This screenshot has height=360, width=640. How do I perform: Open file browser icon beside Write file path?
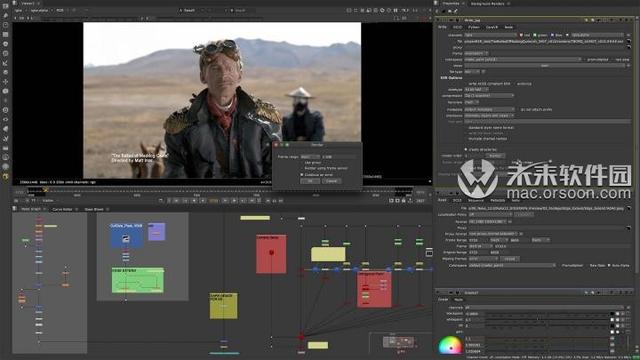pyautogui.click(x=629, y=41)
